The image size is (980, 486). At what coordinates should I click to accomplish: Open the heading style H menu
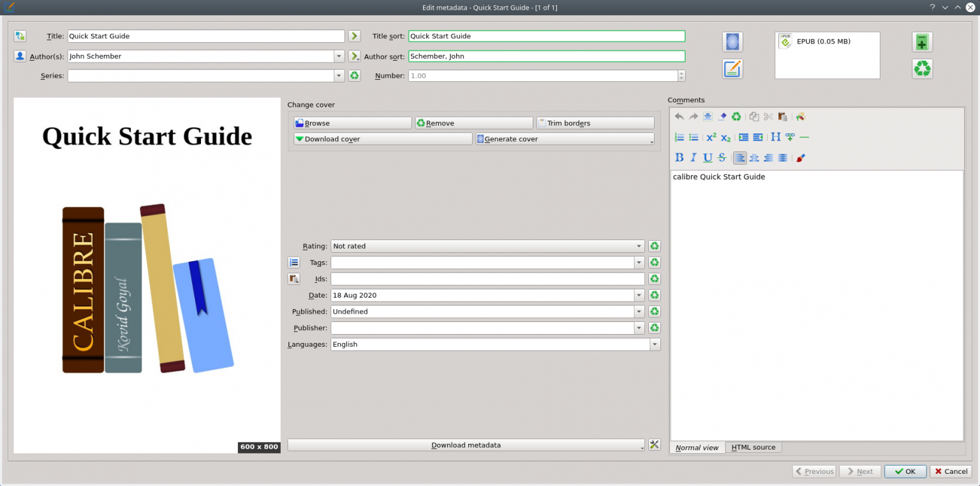pos(776,137)
